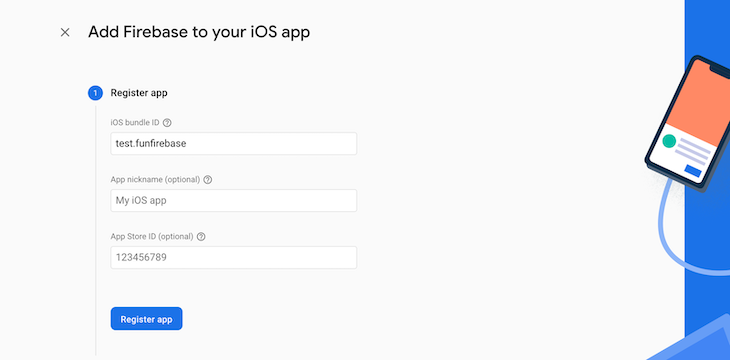Click the iOS bundle ID label
This screenshot has width=730, height=360.
(x=135, y=123)
